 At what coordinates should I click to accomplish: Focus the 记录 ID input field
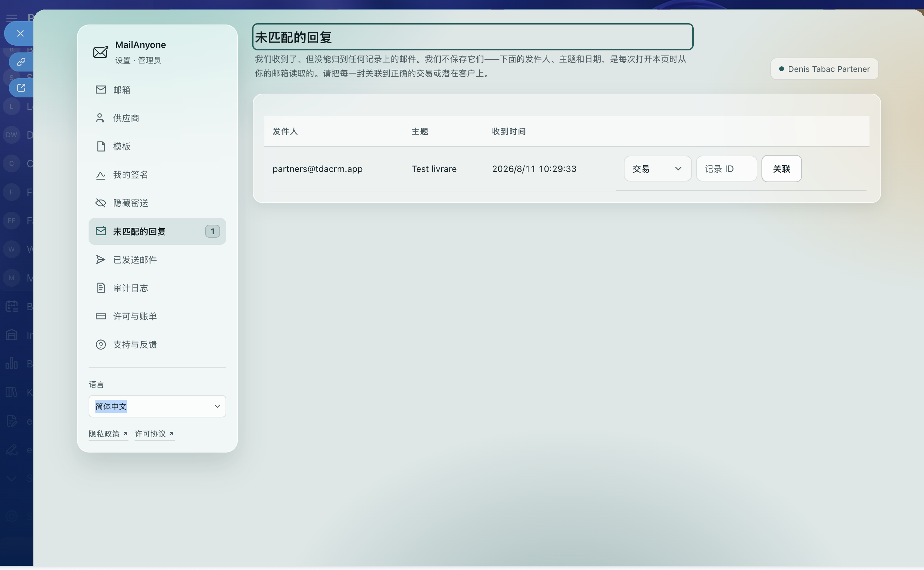[726, 169]
